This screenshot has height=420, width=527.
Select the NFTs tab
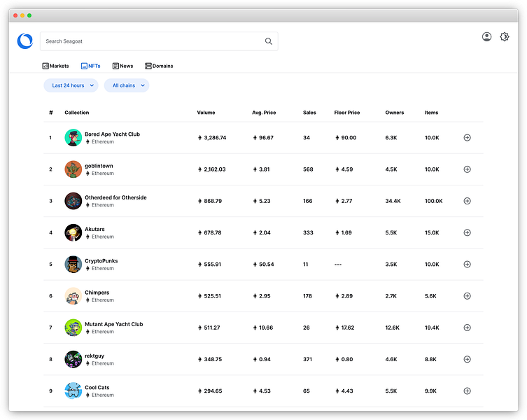91,66
